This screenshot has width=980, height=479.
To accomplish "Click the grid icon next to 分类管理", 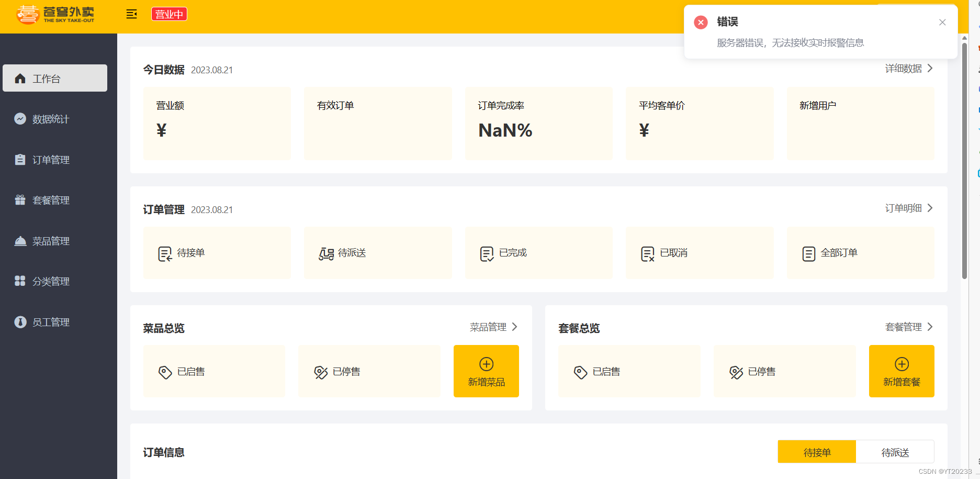I will click(20, 281).
